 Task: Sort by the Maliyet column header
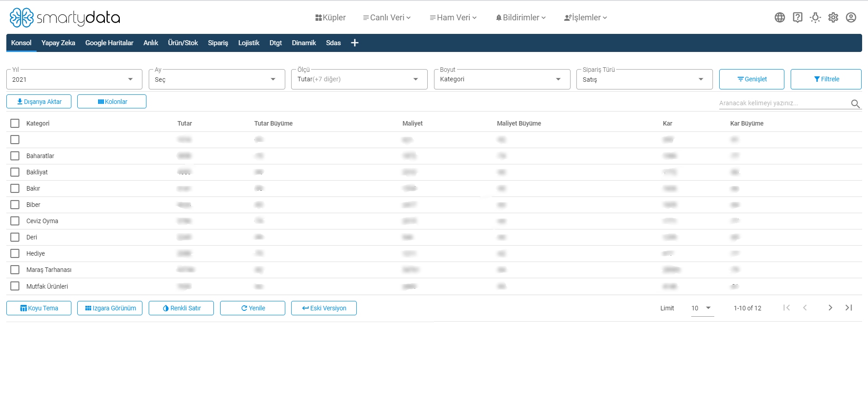412,123
